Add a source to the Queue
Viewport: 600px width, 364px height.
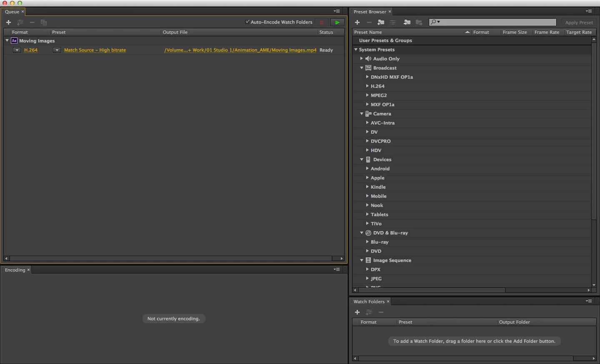[x=8, y=22]
